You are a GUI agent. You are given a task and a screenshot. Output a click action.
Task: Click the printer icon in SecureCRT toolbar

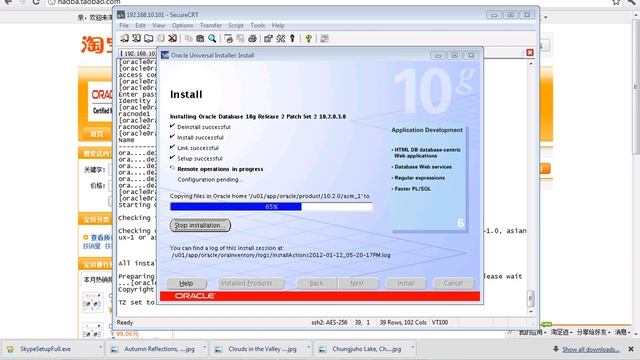coord(252,38)
